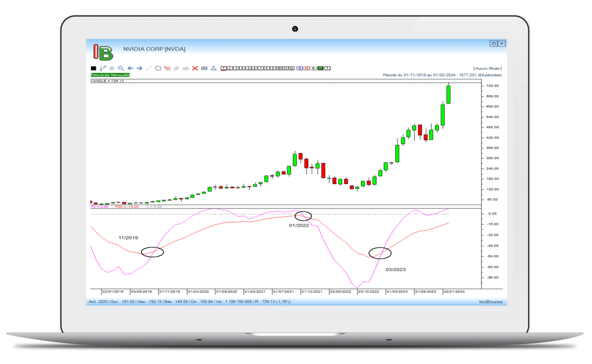Open the red indicators chart icon
592x364 pixels.
coord(167,68)
